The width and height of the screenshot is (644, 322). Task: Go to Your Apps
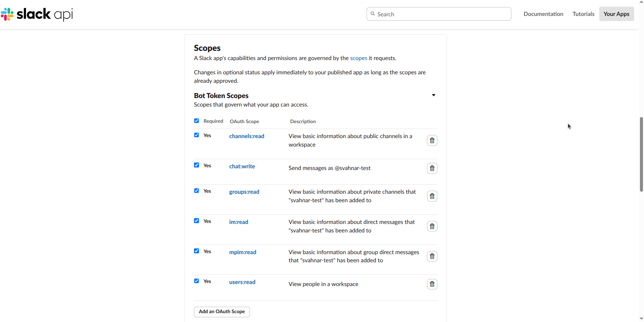point(616,14)
